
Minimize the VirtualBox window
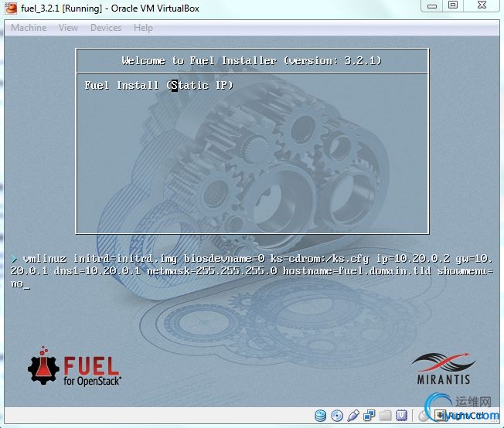point(431,5)
